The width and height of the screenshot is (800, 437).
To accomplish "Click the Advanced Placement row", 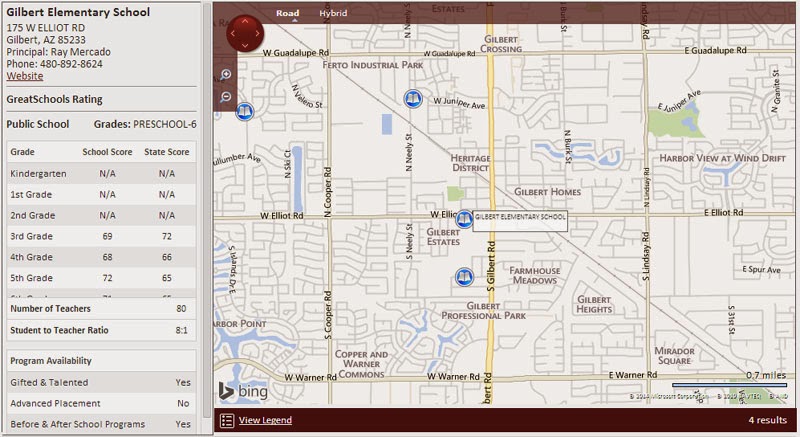I will [102, 403].
